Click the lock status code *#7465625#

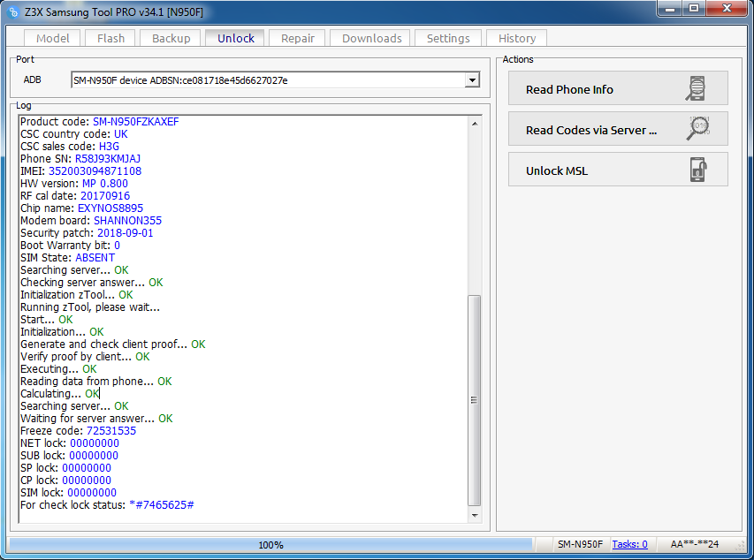click(162, 505)
